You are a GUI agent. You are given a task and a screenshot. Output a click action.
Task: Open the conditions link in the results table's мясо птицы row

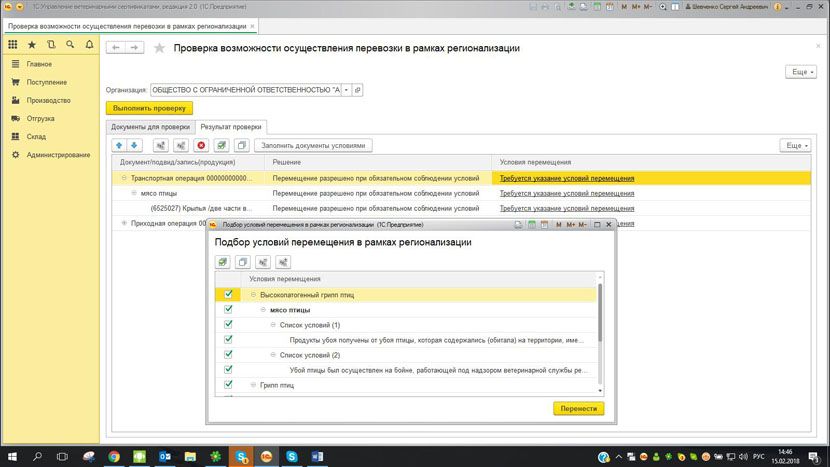567,193
